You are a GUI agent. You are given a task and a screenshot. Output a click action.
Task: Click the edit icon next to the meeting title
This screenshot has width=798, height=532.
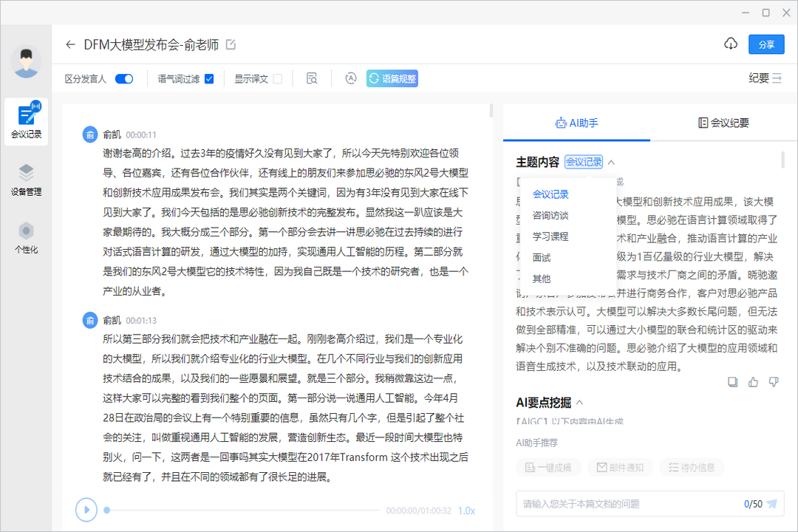[231, 44]
